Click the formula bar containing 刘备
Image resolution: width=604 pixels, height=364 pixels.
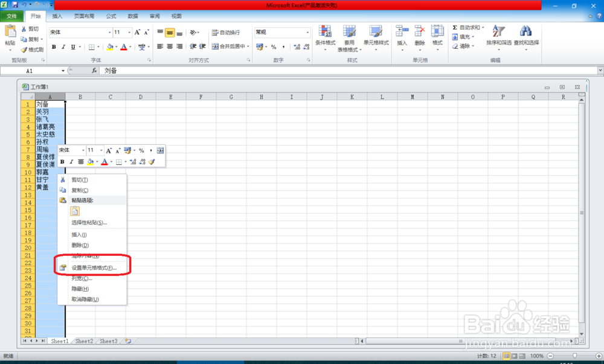coord(349,71)
